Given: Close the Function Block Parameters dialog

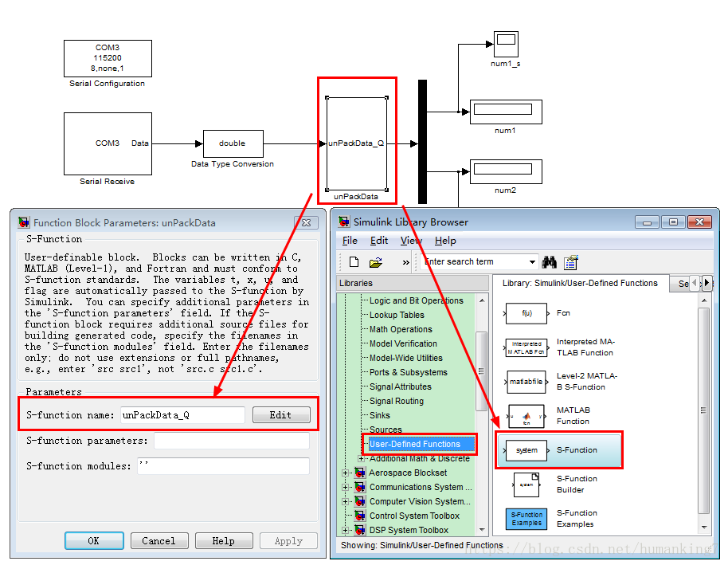Looking at the screenshot, I should tap(307, 223).
